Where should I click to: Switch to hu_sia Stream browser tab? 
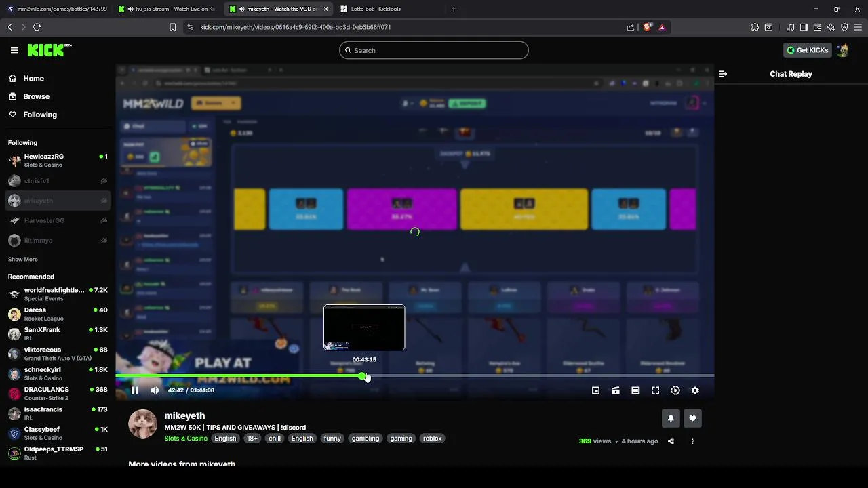(168, 9)
